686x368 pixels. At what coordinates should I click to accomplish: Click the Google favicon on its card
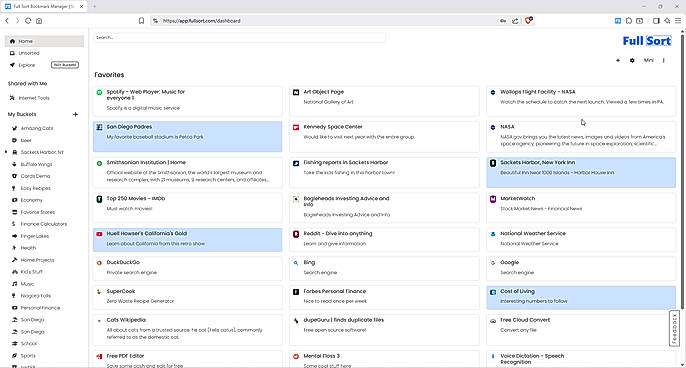coord(493,263)
